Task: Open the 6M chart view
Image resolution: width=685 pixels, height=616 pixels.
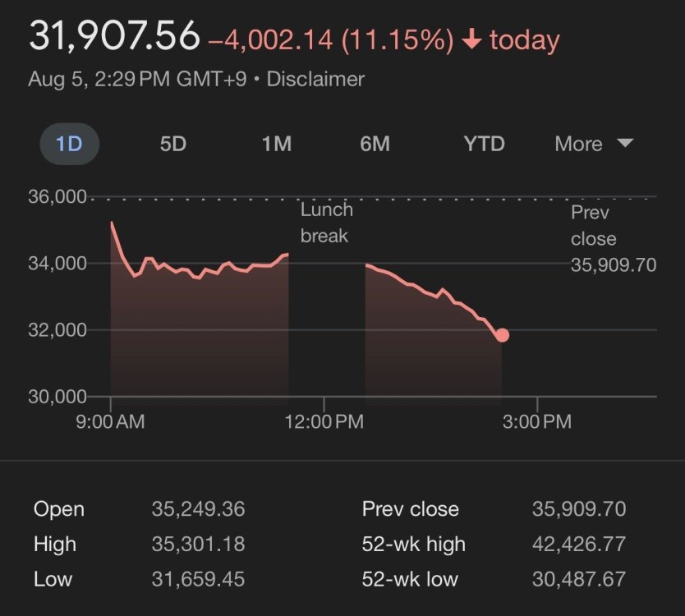Action: point(375,145)
